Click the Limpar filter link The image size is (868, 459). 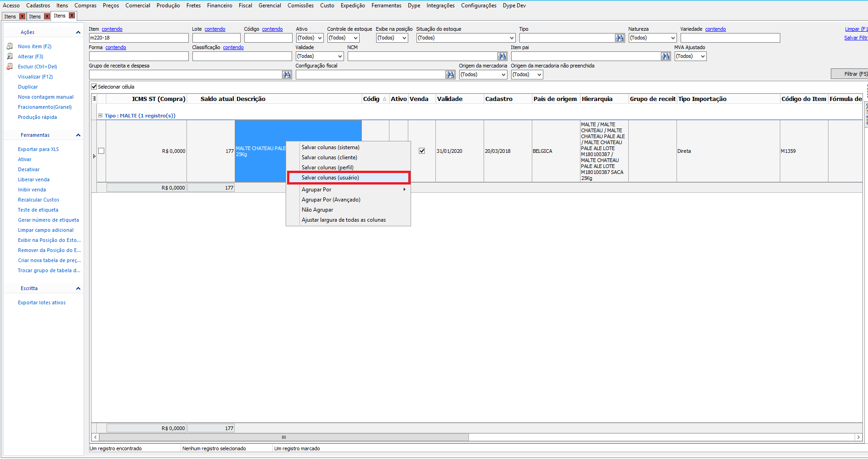click(x=856, y=29)
